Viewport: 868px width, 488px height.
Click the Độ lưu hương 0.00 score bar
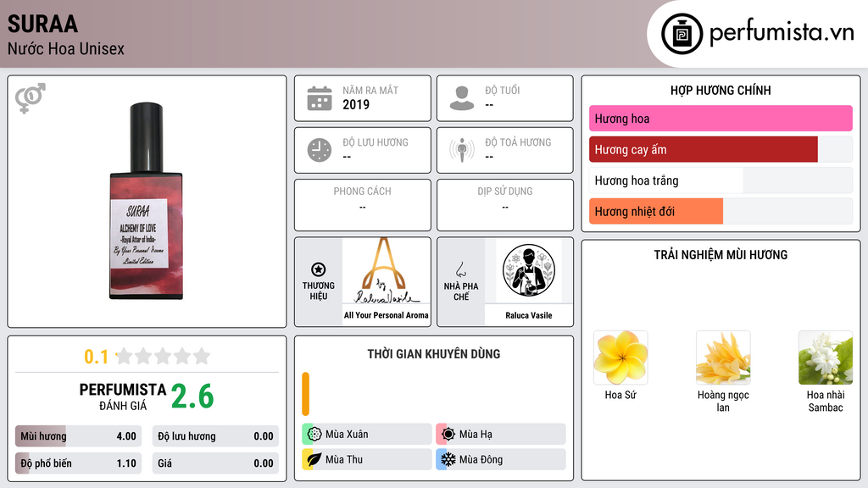(x=215, y=436)
